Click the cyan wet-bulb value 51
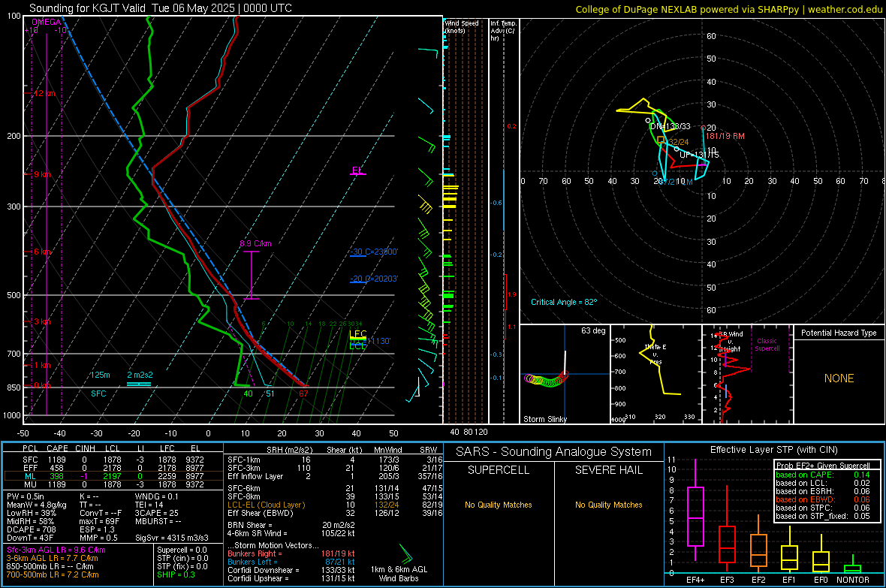This screenshot has height=588, width=886. (x=270, y=394)
